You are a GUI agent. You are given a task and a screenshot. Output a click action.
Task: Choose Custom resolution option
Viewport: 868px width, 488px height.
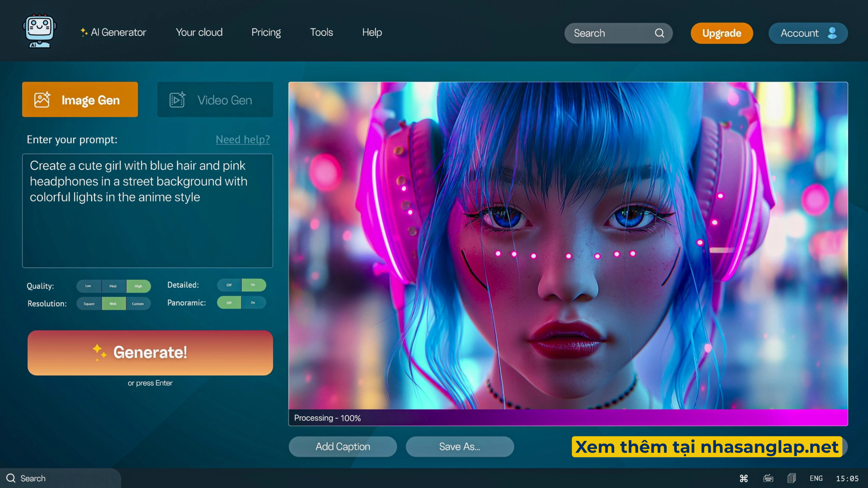(138, 304)
